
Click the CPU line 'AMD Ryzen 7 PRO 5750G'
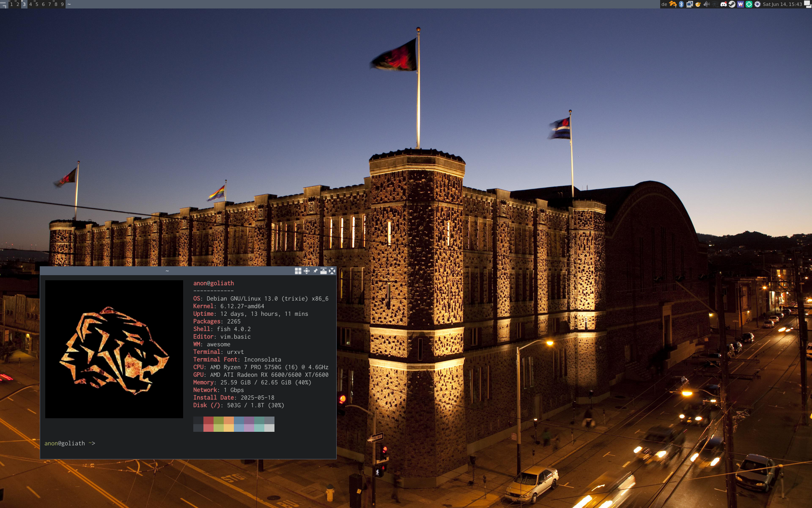pos(261,367)
